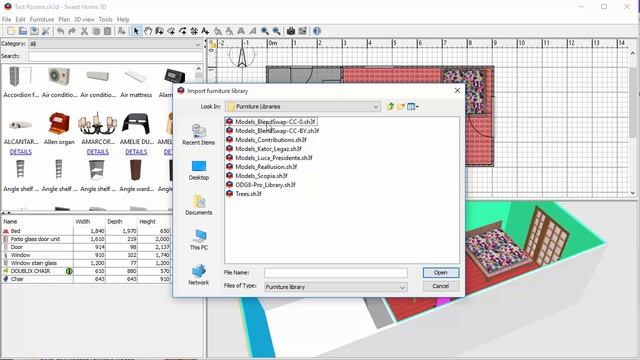Expand the Category dropdown in catalog
This screenshot has width=640, height=360.
coord(198,44)
